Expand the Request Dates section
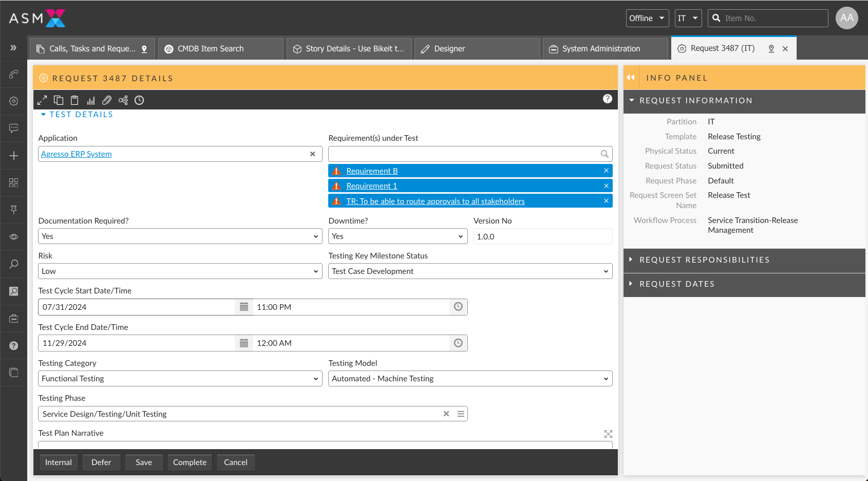The width and height of the screenshot is (868, 481). (x=631, y=284)
